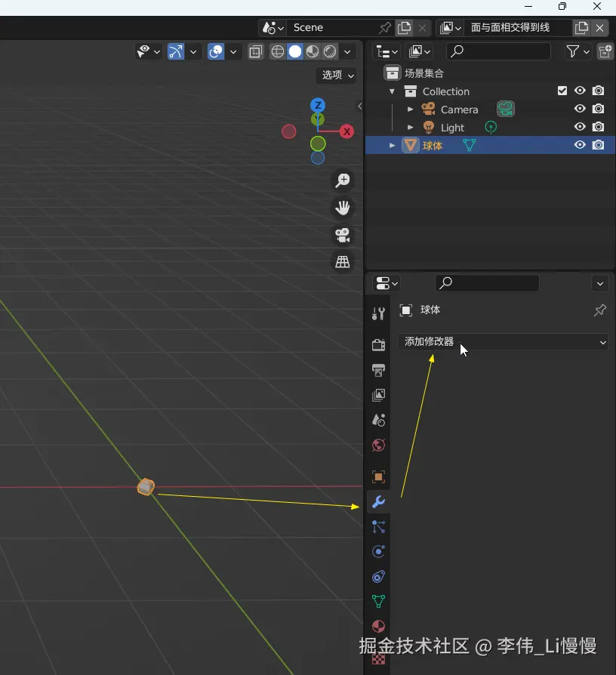Toggle camera view icon in viewport
This screenshot has width=616, height=675.
tap(343, 235)
